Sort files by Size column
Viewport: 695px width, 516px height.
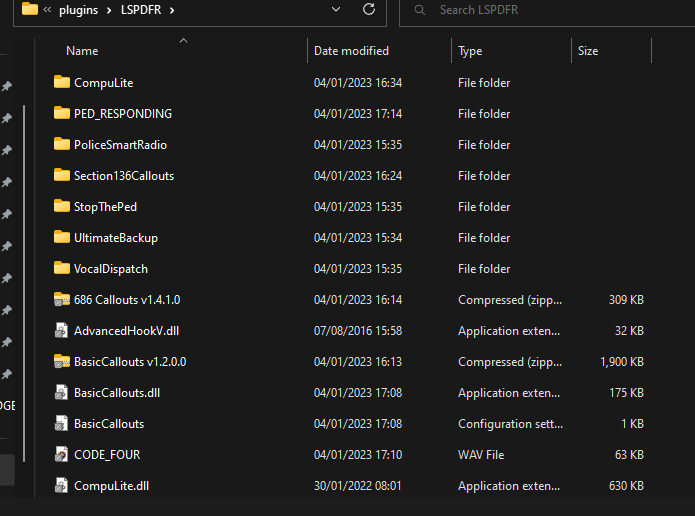[x=588, y=51]
